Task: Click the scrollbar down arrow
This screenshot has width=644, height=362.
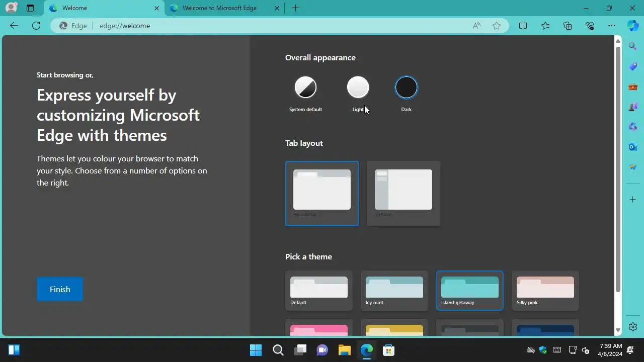Action: click(618, 331)
